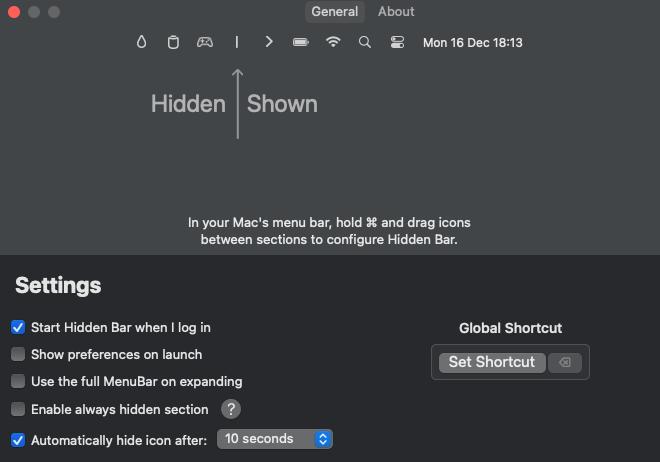Disable Start Hidden Bar when I log in
Screen dimensions: 660x462
18,327
